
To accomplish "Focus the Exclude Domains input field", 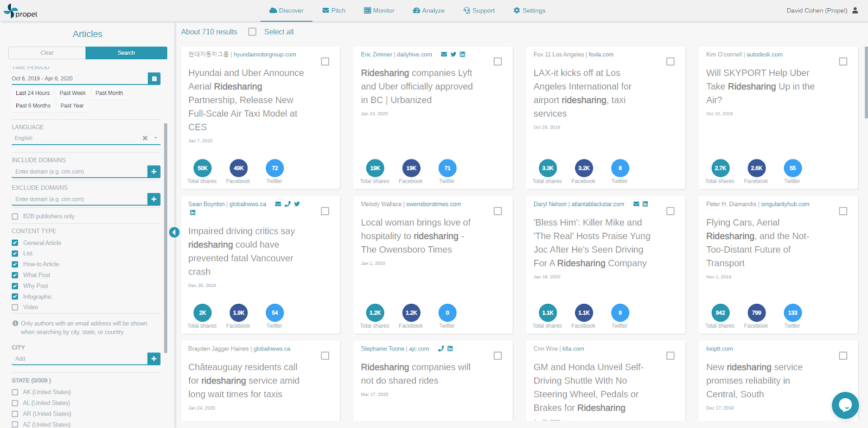I will pyautogui.click(x=80, y=200).
